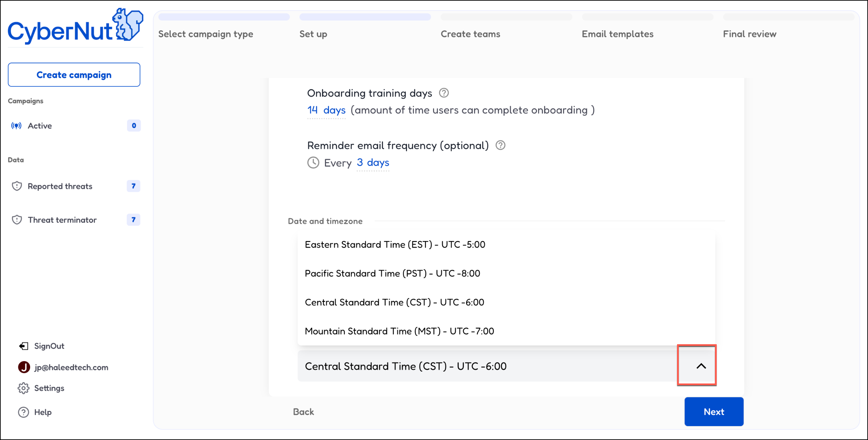
Task: Choose Pacific Standard Time (PST) option
Action: 392,273
